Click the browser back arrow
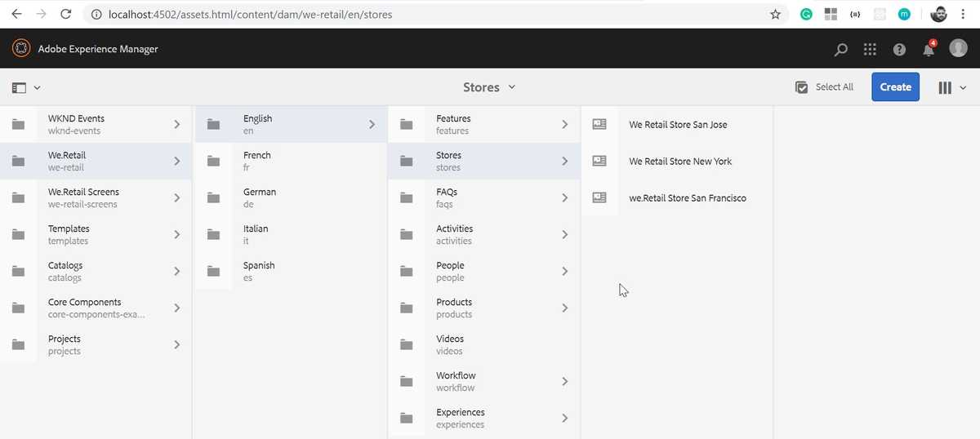Image resolution: width=980 pixels, height=439 pixels. pos(16,14)
